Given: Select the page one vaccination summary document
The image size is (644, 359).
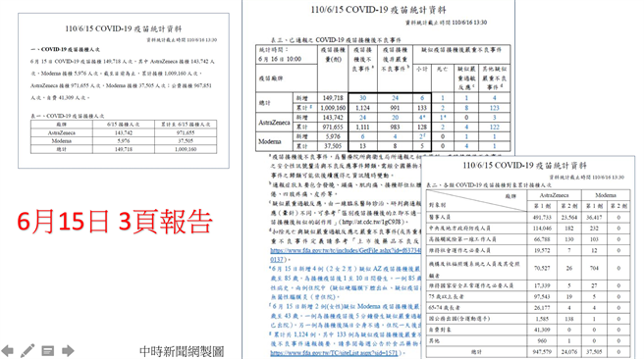Looking at the screenshot, I should click(x=124, y=90).
